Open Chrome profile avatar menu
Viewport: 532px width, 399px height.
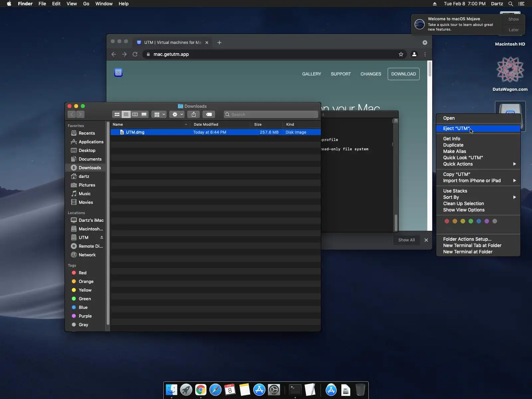pyautogui.click(x=414, y=54)
